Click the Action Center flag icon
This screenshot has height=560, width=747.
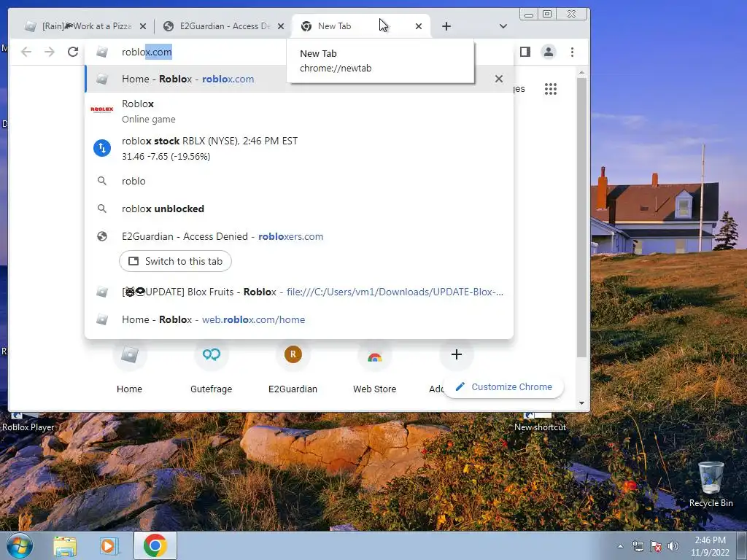tap(656, 546)
